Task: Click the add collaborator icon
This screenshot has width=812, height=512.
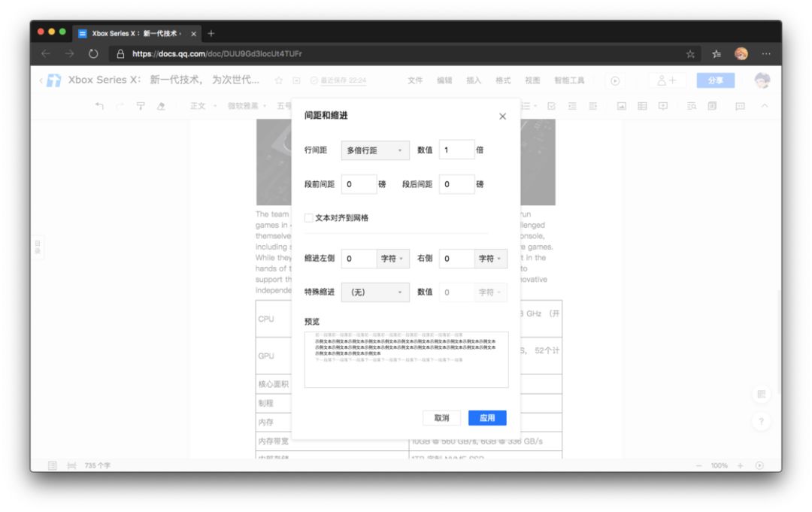Action: point(666,80)
